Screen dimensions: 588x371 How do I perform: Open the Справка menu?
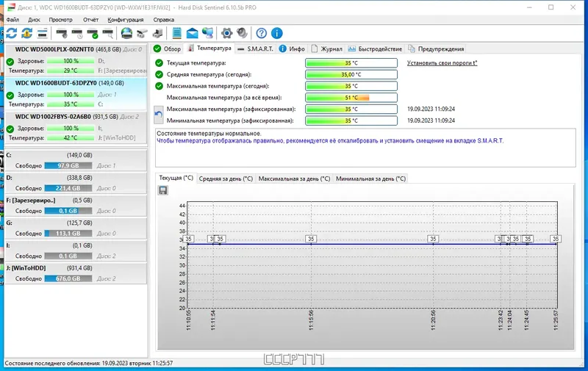tap(164, 20)
